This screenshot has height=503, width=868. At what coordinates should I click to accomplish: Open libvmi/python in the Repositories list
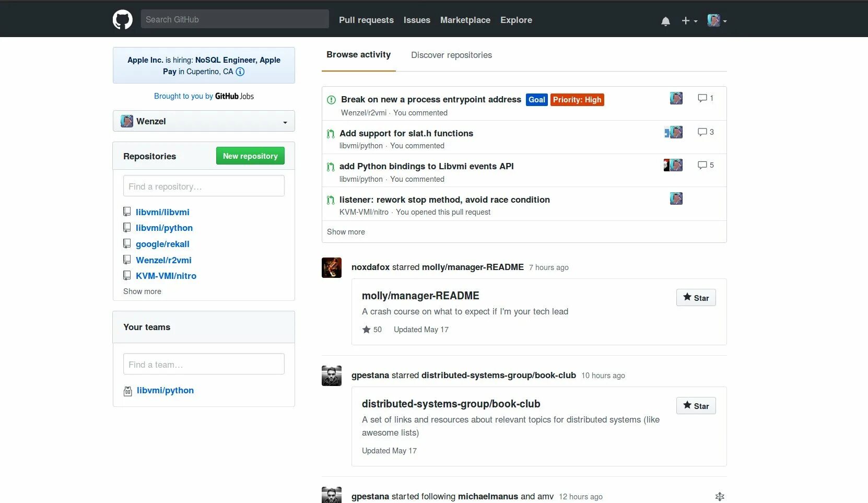(164, 228)
